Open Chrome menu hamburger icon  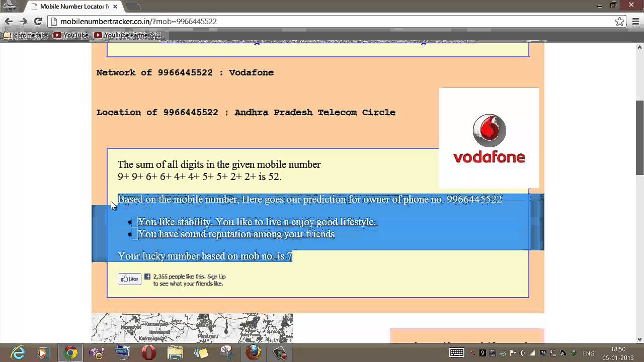(x=634, y=22)
